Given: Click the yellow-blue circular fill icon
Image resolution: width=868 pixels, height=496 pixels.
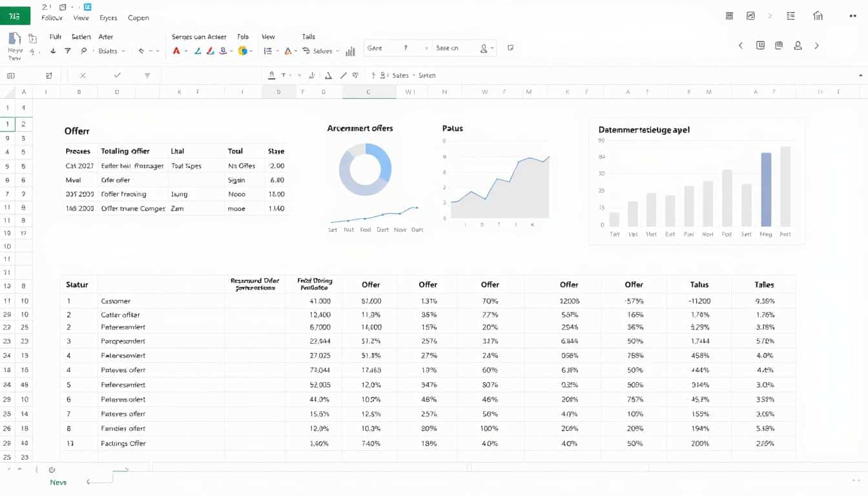Looking at the screenshot, I should pyautogui.click(x=243, y=50).
